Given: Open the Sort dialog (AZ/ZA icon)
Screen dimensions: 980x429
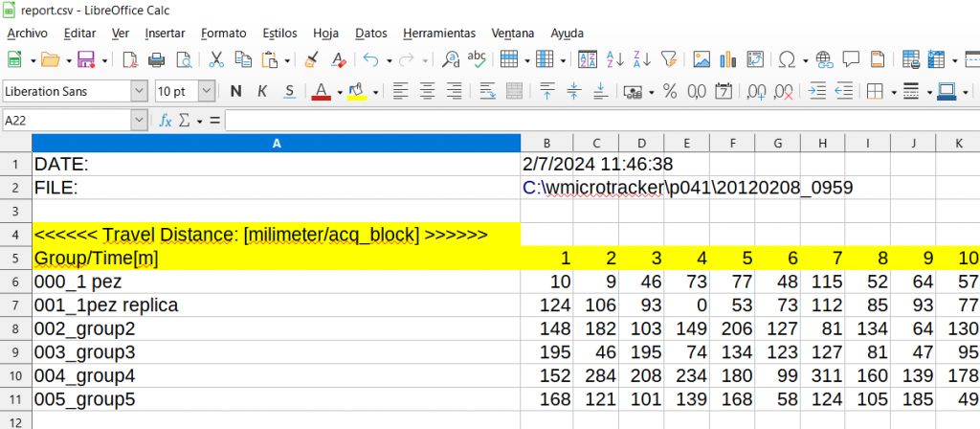Looking at the screenshot, I should point(588,60).
